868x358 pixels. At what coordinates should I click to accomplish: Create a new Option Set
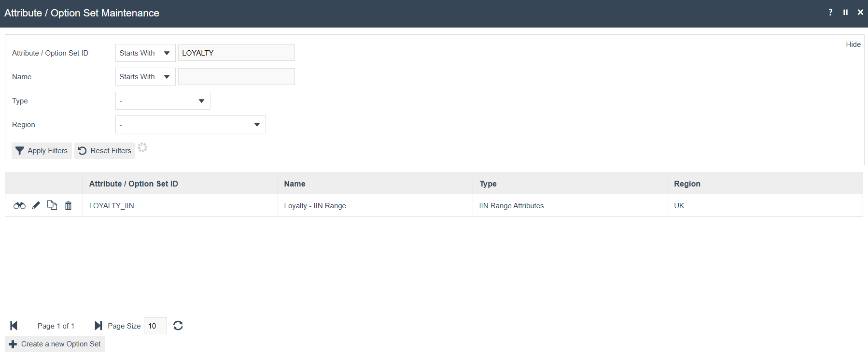[55, 344]
